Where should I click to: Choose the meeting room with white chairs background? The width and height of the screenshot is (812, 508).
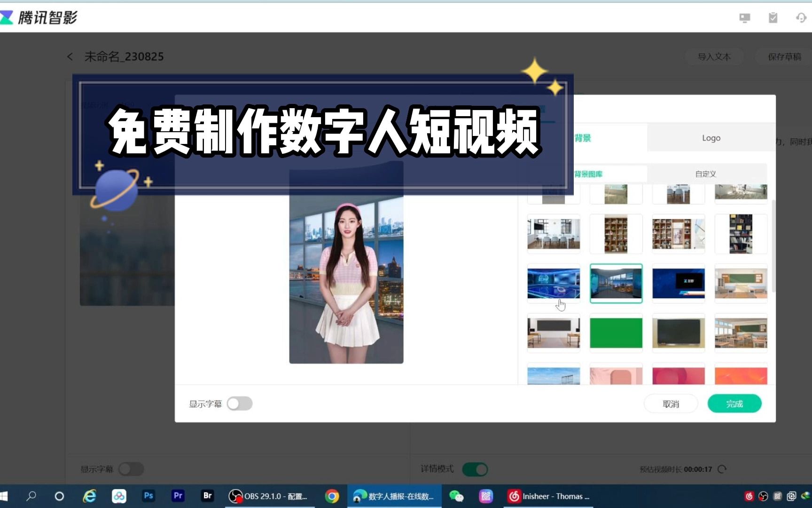pyautogui.click(x=554, y=234)
